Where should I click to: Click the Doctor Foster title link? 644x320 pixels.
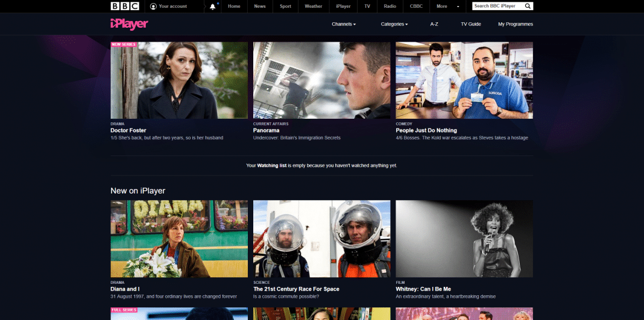128,130
